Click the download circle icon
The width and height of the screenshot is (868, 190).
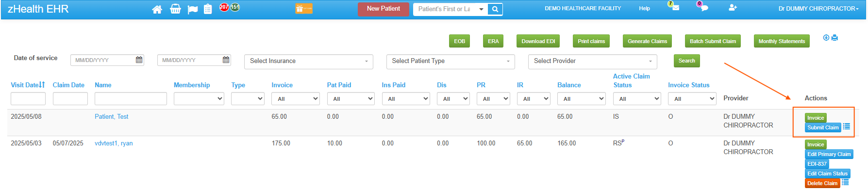coord(826,38)
